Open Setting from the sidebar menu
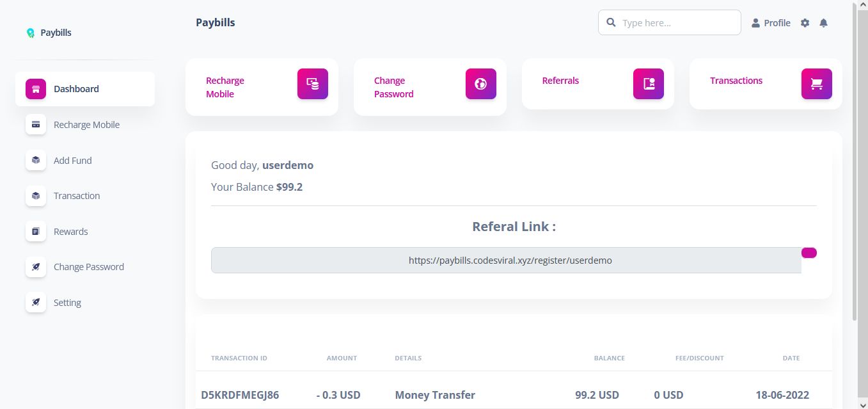The image size is (868, 409). tap(67, 303)
